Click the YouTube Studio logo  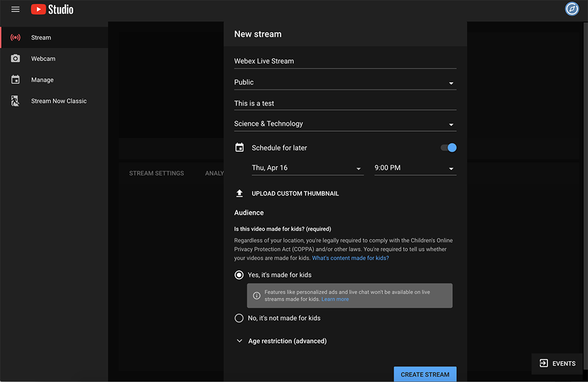[52, 9]
